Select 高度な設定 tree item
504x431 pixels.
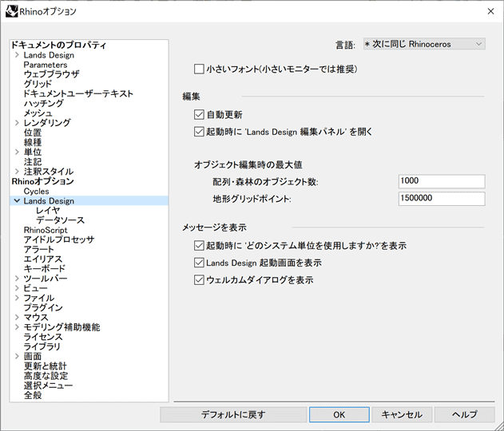[46, 375]
